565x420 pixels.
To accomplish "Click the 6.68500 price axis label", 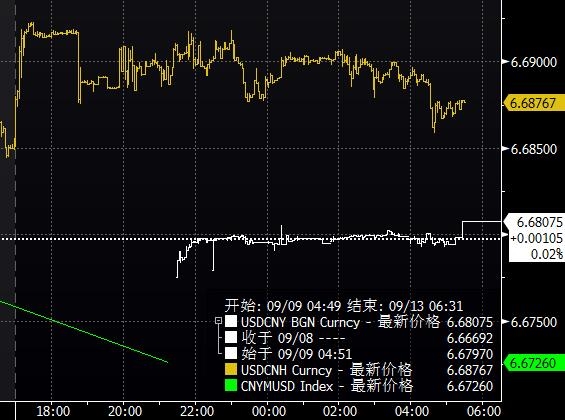I will (534, 149).
